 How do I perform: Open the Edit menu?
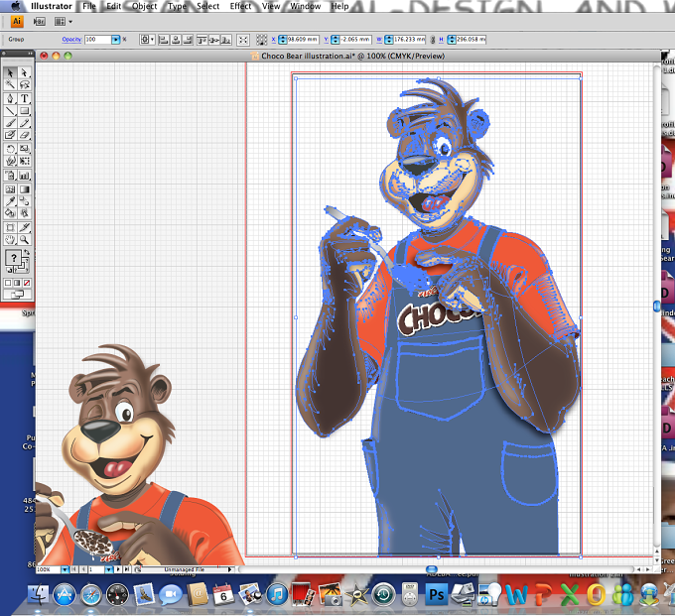113,6
